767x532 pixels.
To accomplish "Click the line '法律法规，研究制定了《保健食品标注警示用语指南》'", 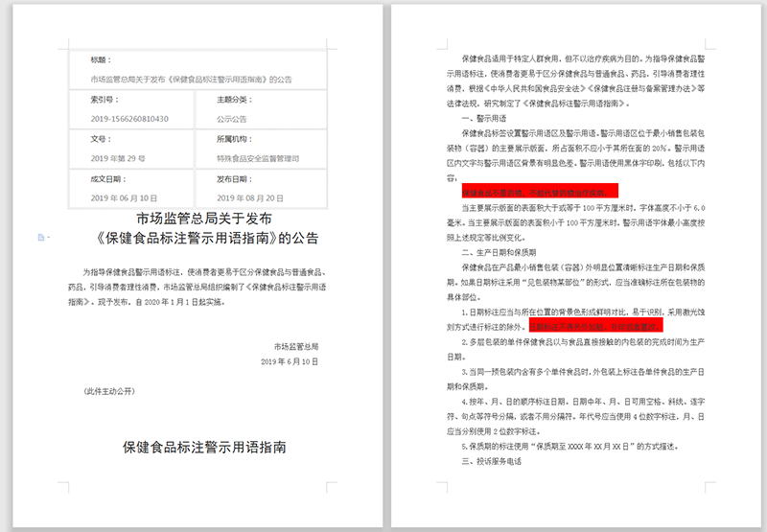I will click(538, 104).
